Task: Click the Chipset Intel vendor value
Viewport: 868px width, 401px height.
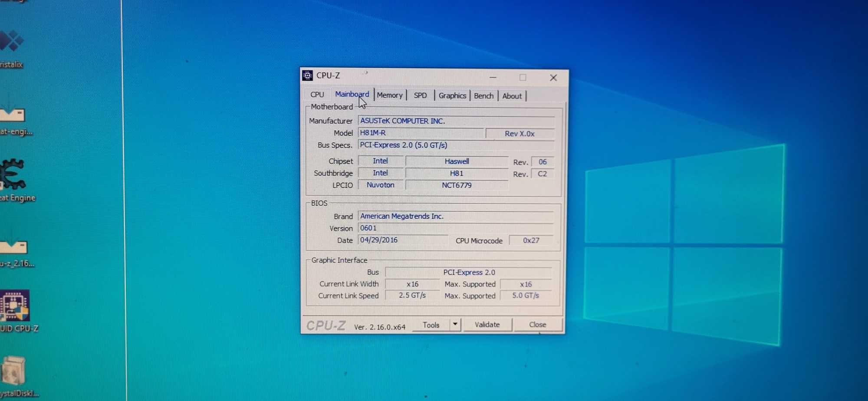Action: coord(380,161)
